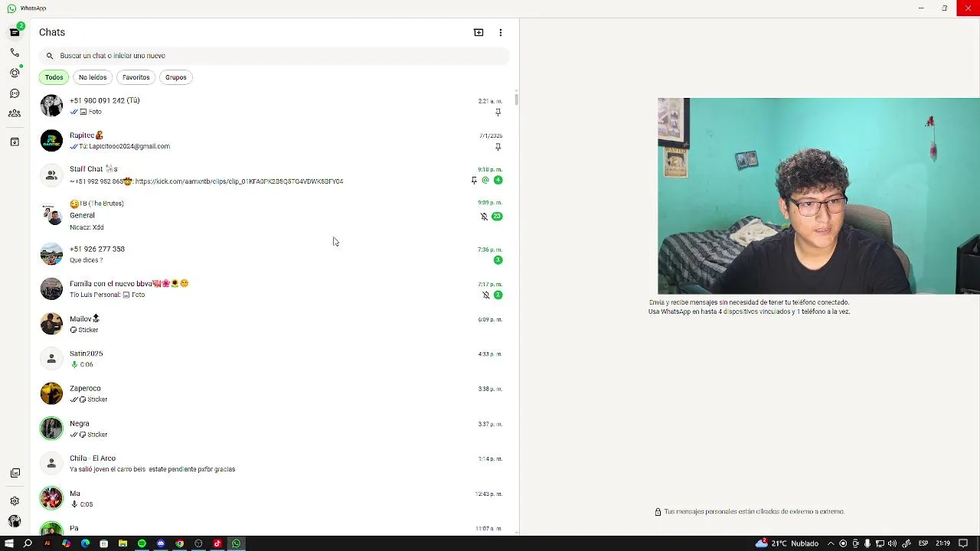Select the Todos filter

(x=54, y=77)
